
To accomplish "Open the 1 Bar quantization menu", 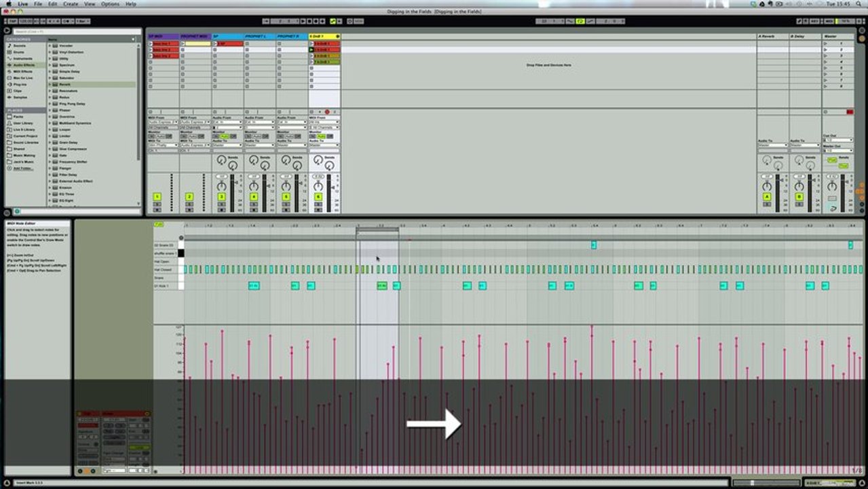I will [x=83, y=22].
